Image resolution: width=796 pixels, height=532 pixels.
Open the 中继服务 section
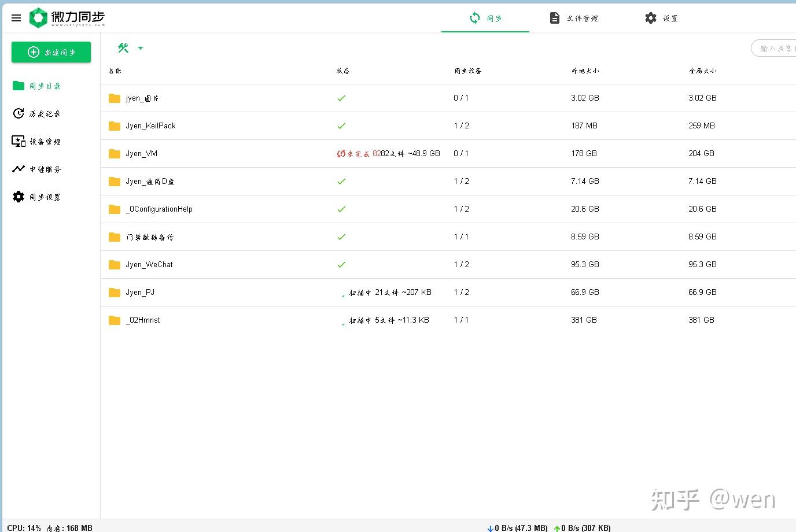[x=40, y=169]
